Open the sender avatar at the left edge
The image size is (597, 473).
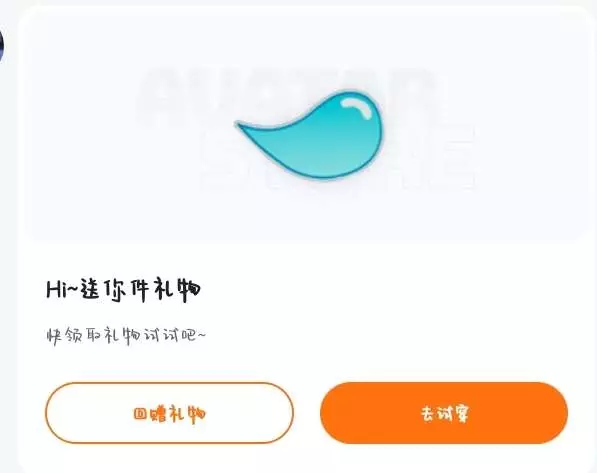tap(1, 46)
